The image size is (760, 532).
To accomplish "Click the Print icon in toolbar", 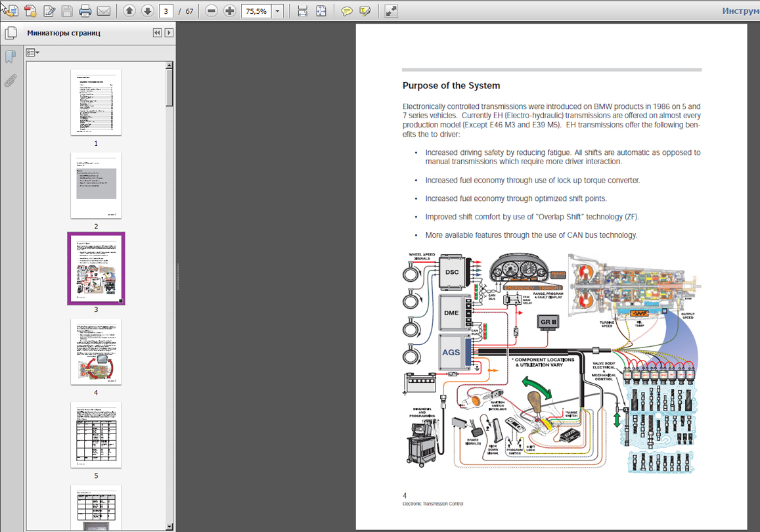I will tap(85, 11).
